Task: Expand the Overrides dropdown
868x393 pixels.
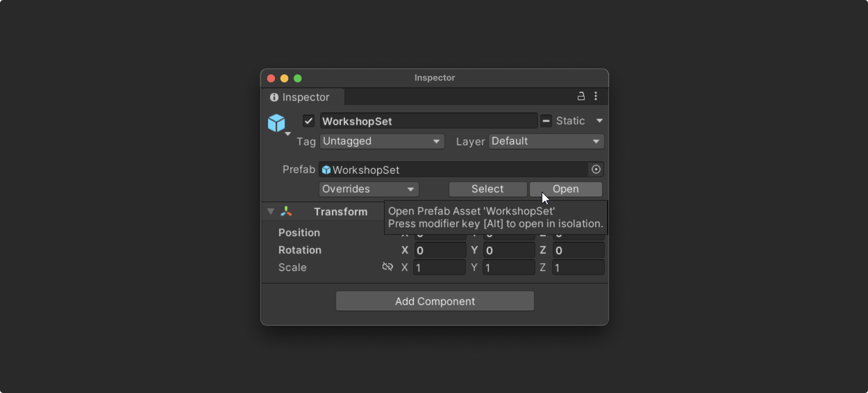Action: tap(368, 189)
